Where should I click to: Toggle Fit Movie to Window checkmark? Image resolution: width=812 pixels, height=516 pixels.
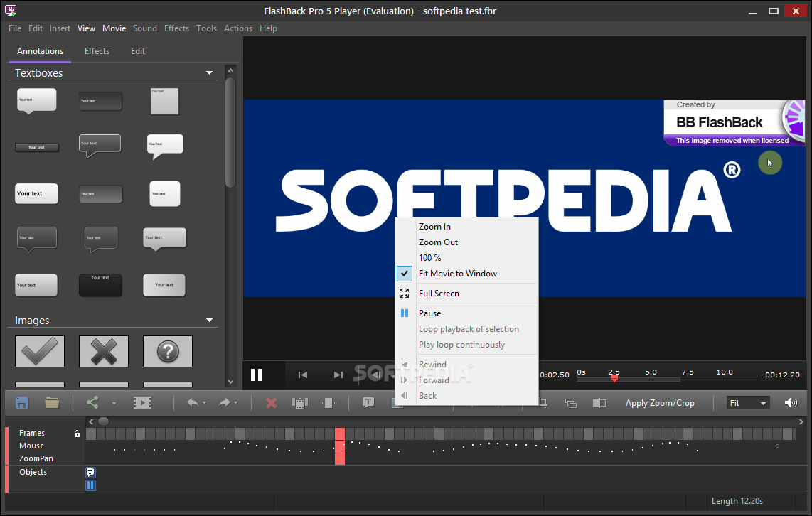point(457,274)
